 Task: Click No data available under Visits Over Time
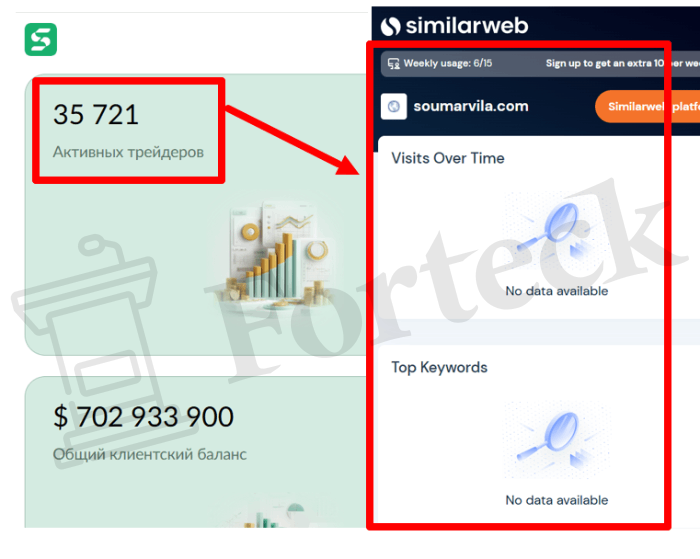(557, 291)
